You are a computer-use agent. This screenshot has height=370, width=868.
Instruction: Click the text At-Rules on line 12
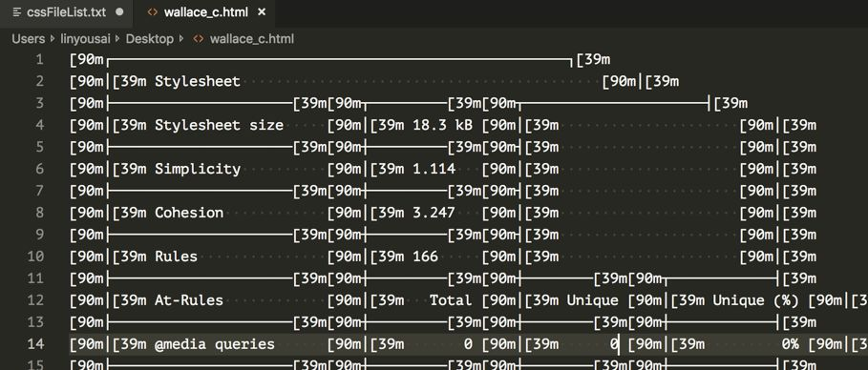point(189,300)
